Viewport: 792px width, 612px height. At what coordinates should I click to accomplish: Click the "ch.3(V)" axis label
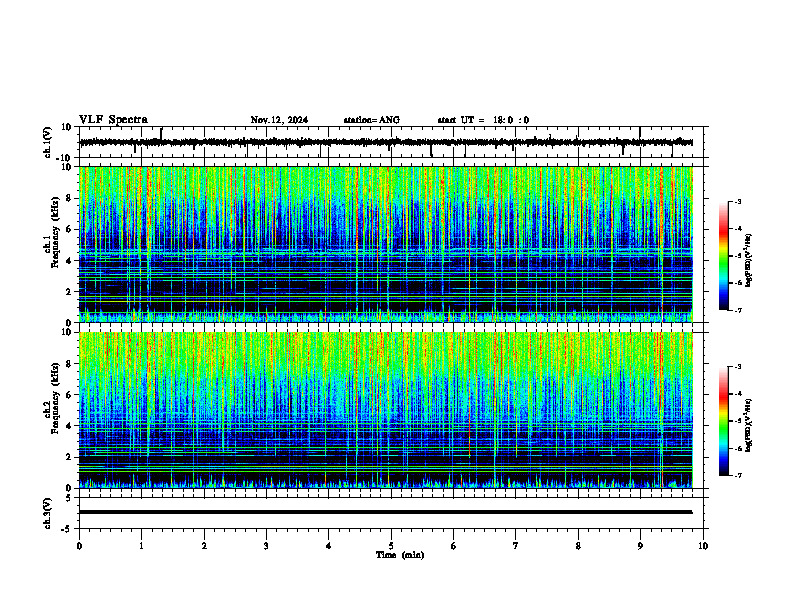pyautogui.click(x=48, y=513)
